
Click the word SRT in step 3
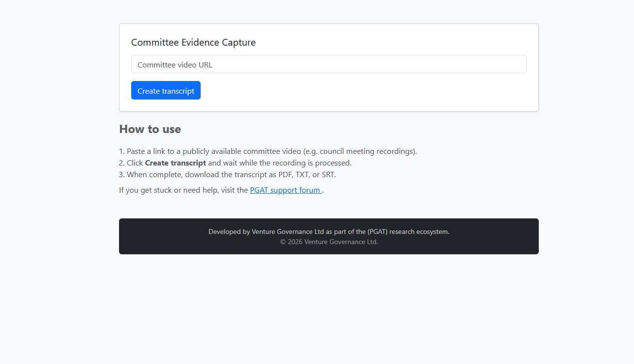click(328, 175)
